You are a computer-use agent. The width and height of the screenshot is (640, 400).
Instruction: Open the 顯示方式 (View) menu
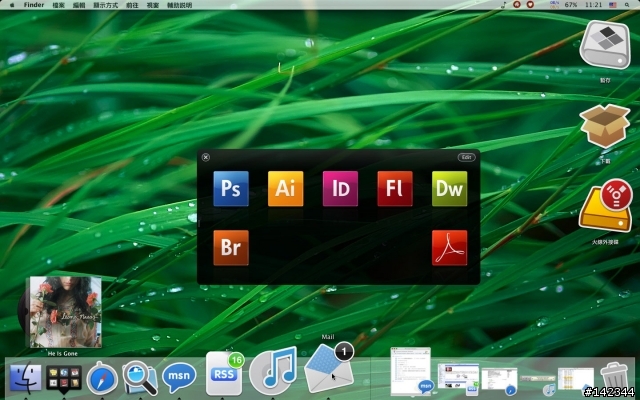(105, 5)
